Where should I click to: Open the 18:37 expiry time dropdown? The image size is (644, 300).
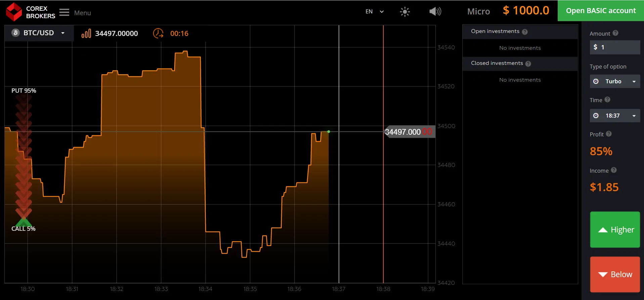[x=615, y=116]
